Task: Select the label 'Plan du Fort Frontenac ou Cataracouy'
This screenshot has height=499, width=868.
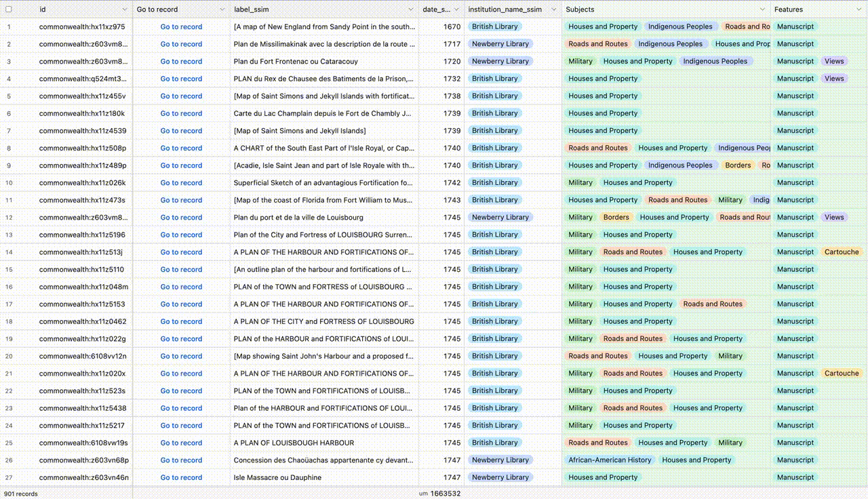Action: (296, 61)
